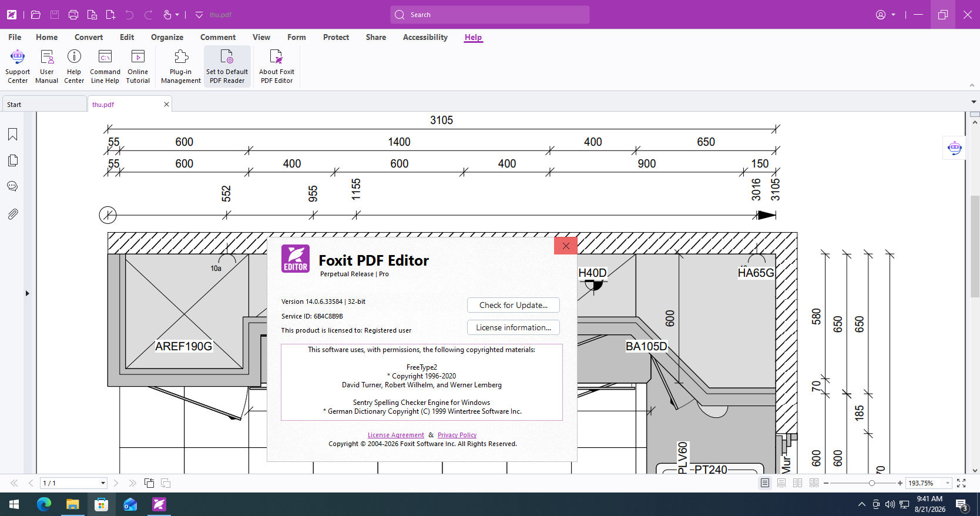The height and width of the screenshot is (516, 980).
Task: Click zoom in plus button
Action: point(900,483)
